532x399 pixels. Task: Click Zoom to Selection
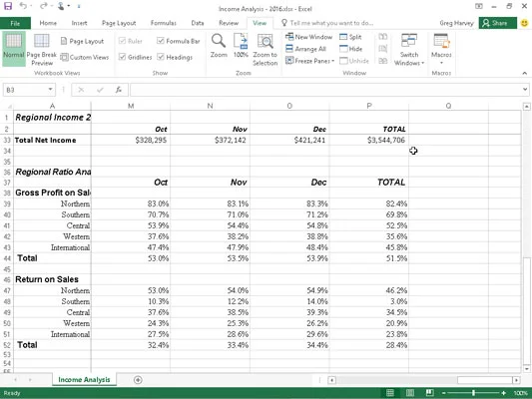pos(265,50)
